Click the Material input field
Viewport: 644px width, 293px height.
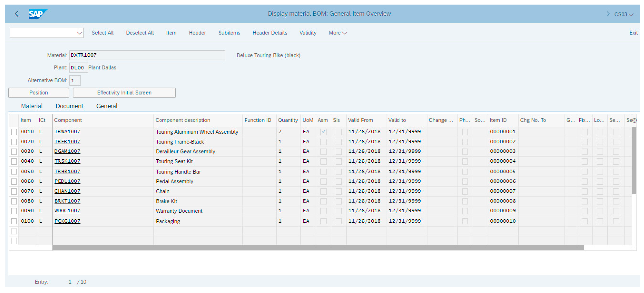tap(147, 55)
